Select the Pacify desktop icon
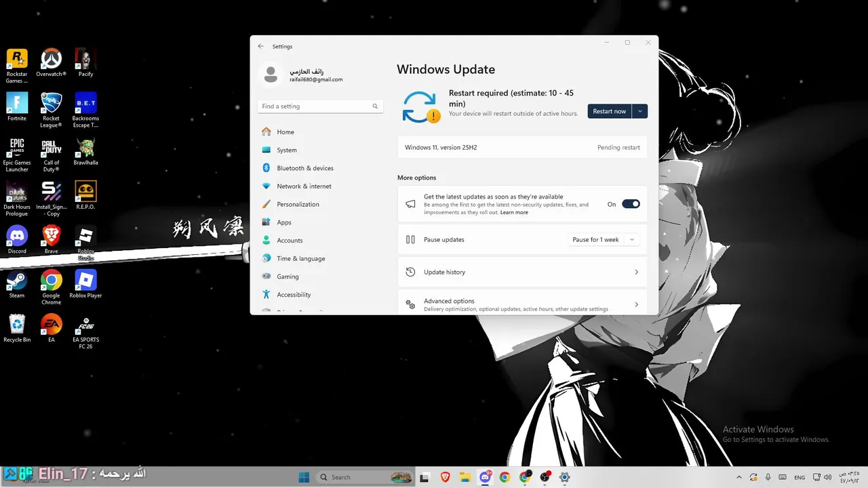This screenshot has height=488, width=868. click(85, 62)
